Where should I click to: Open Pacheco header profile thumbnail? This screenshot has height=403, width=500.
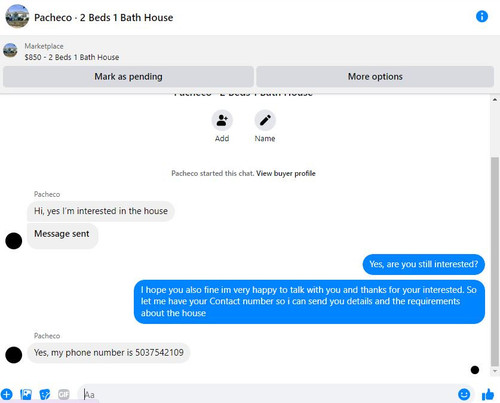pyautogui.click(x=17, y=17)
